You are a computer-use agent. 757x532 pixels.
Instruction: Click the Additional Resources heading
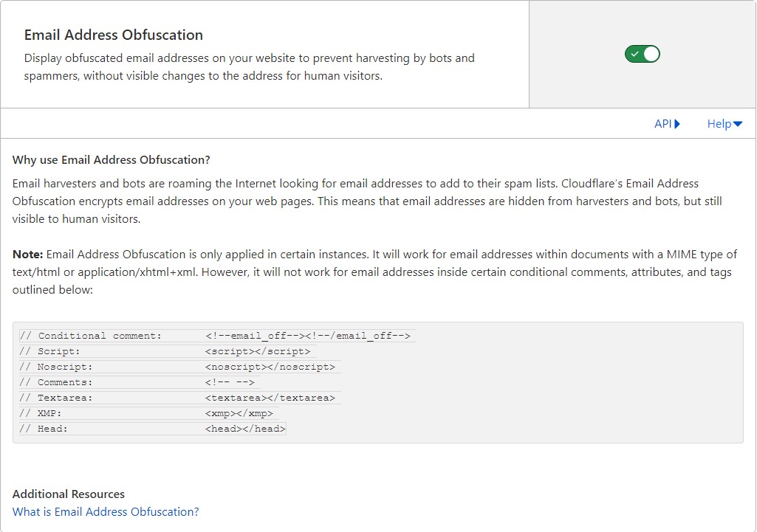(x=69, y=494)
